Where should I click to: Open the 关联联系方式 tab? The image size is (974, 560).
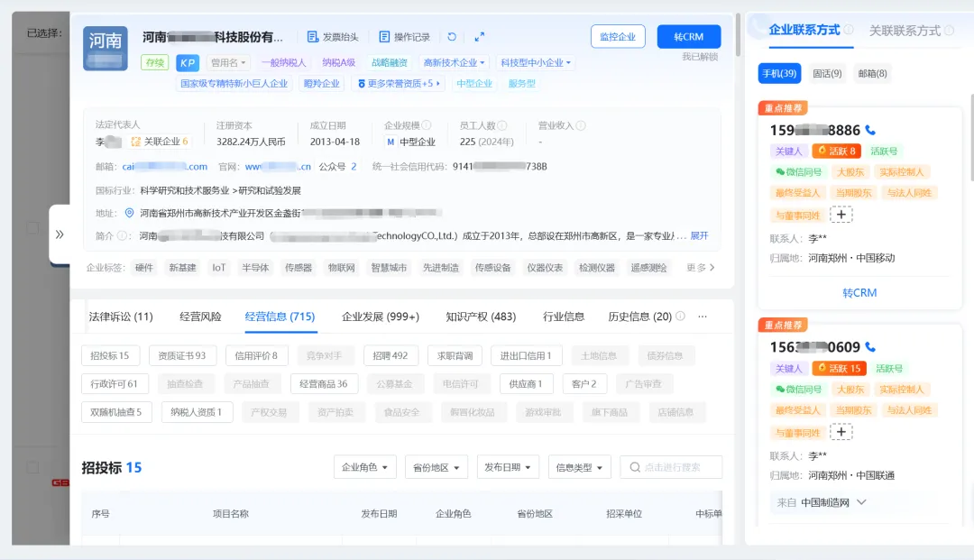(902, 29)
